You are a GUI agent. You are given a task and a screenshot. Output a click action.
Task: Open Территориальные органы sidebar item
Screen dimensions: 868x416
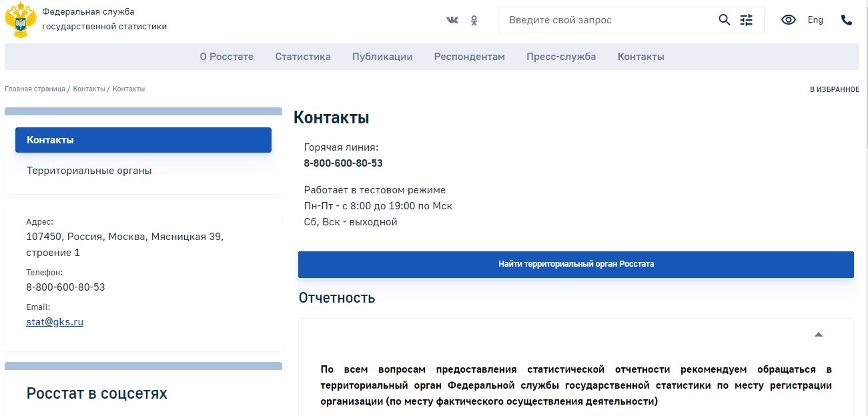click(x=89, y=171)
